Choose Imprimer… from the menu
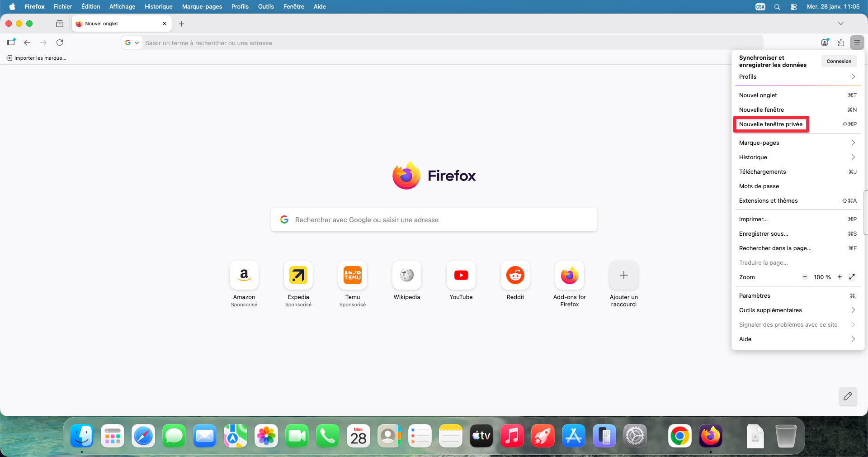Image resolution: width=868 pixels, height=457 pixels. [798, 219]
